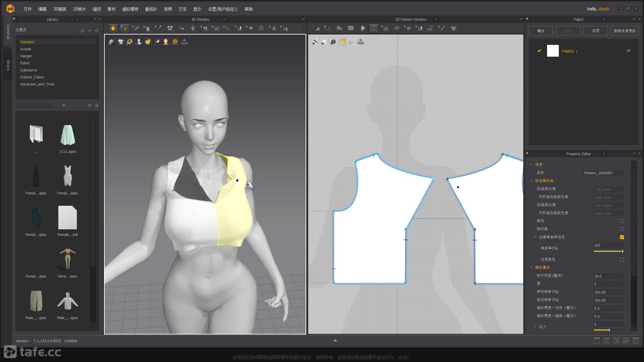
Task: Click the 应用 button
Action: (595, 31)
